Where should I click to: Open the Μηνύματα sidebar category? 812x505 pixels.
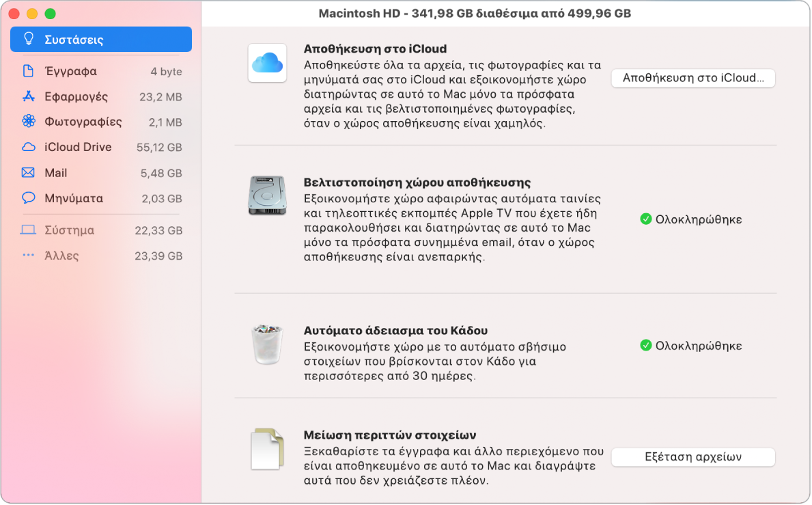74,198
